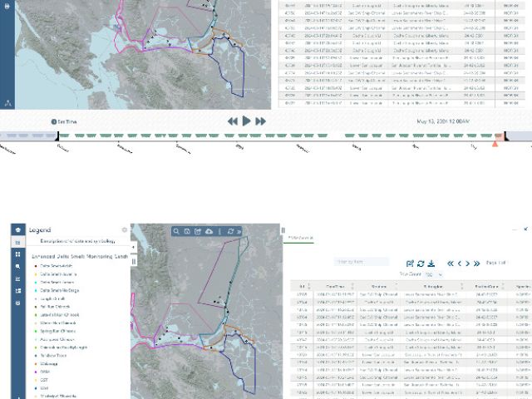Click the orange Wakasagi legend swatch
This screenshot has height=399, width=532.
36,364
